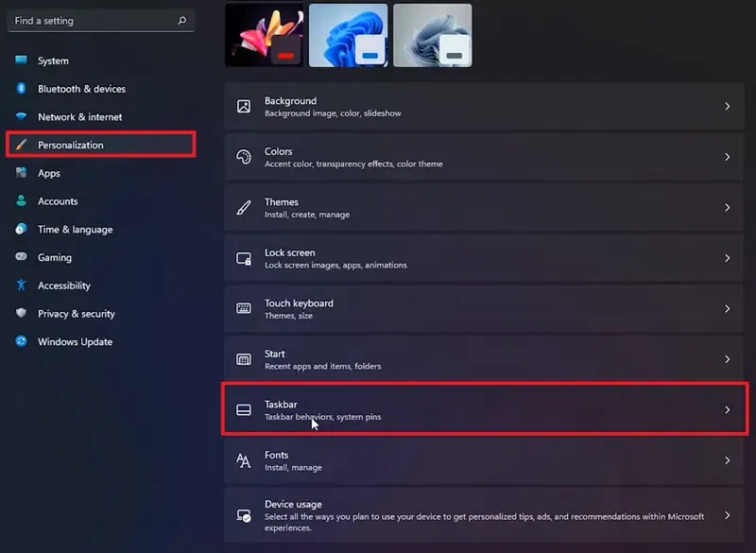Screen dimensions: 756x553
Task: Click the Network wifi icon in the sidebar
Action: (x=21, y=116)
